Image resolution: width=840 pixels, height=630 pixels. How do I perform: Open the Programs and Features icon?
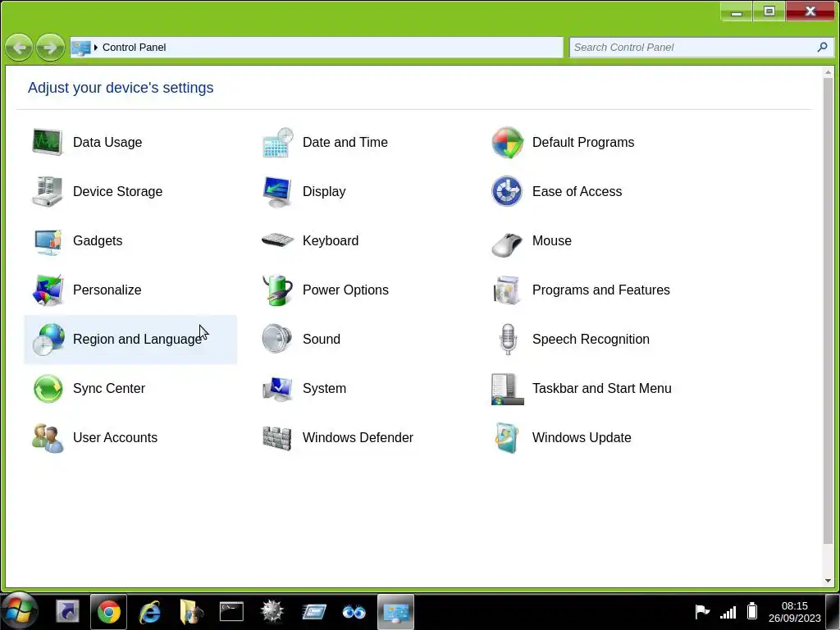[x=507, y=290]
